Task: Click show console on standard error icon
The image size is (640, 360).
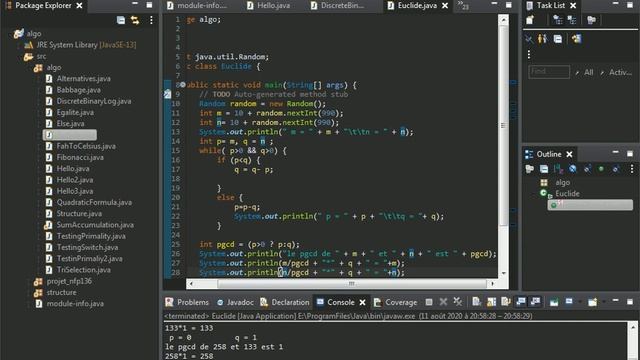Action: point(535,302)
